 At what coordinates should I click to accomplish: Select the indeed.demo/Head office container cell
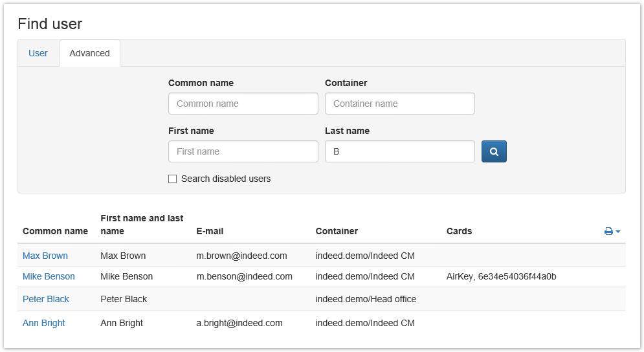coord(366,299)
